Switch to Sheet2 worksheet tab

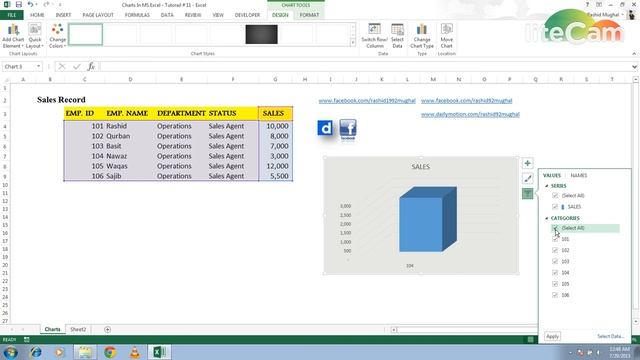coord(78,329)
